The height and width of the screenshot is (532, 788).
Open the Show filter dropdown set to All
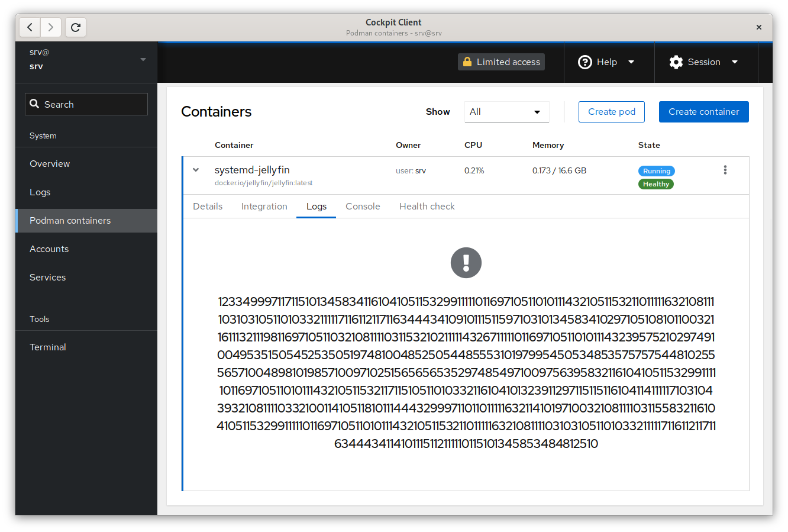[x=506, y=111]
